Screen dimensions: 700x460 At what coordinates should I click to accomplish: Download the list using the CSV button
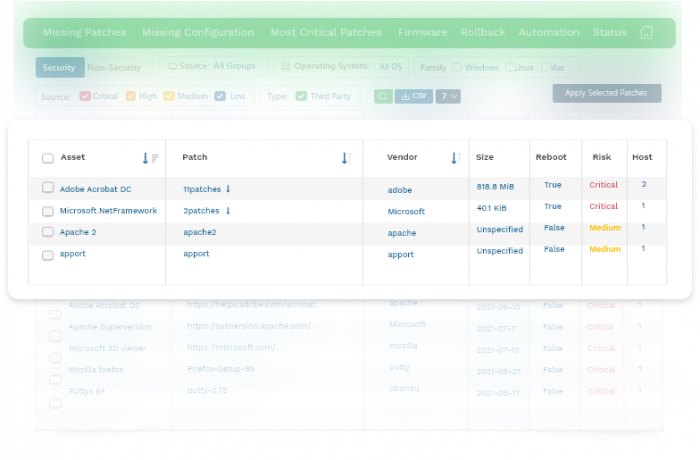[413, 96]
